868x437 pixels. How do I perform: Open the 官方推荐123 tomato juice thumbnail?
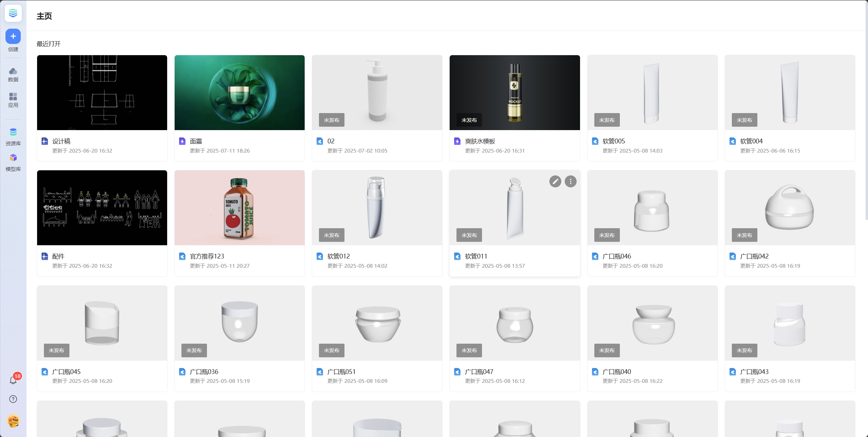(240, 208)
